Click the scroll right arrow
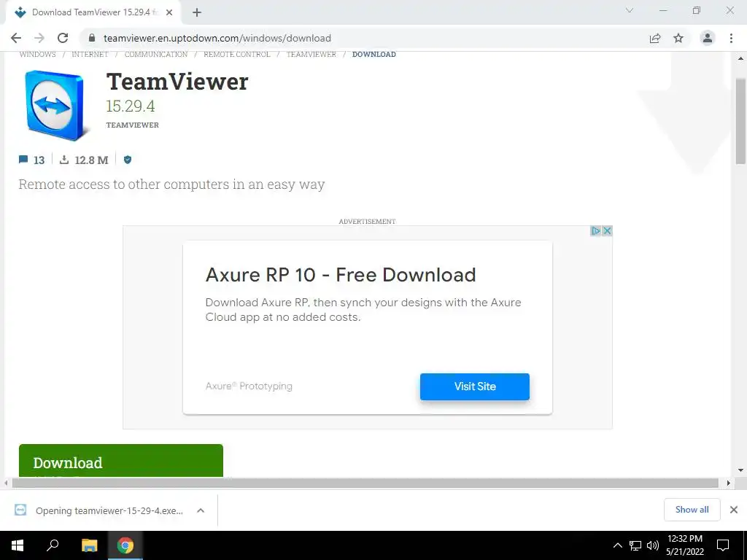 pyautogui.click(x=728, y=483)
